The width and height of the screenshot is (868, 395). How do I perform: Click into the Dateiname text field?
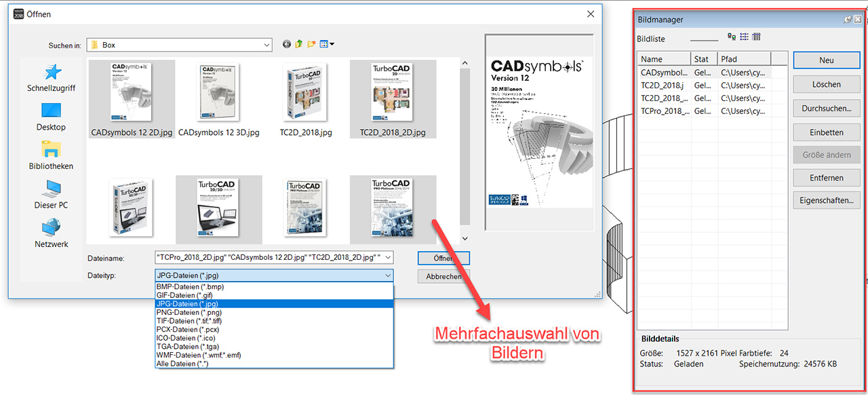tap(269, 258)
